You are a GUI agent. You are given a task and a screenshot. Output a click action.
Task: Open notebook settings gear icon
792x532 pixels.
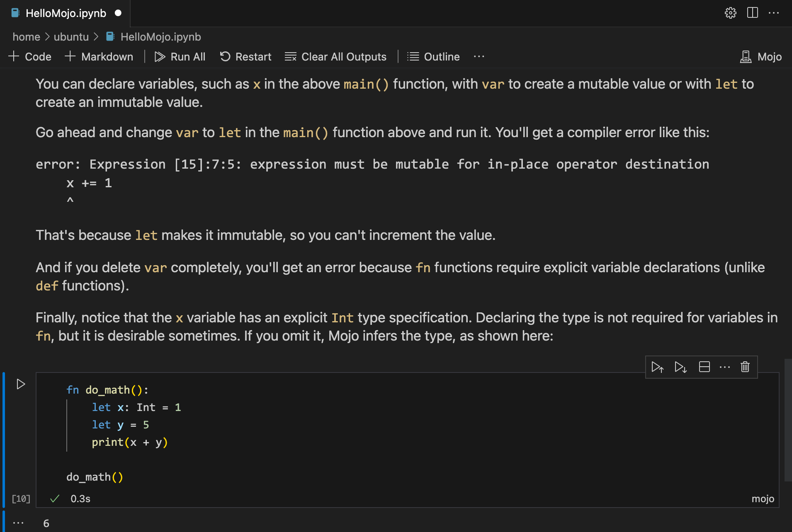pyautogui.click(x=730, y=13)
